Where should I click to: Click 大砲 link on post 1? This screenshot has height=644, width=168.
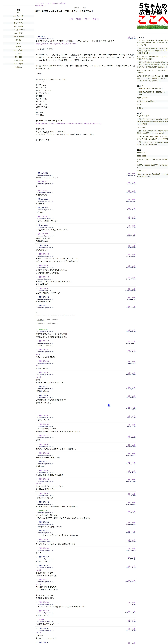pyautogui.click(x=134, y=37)
